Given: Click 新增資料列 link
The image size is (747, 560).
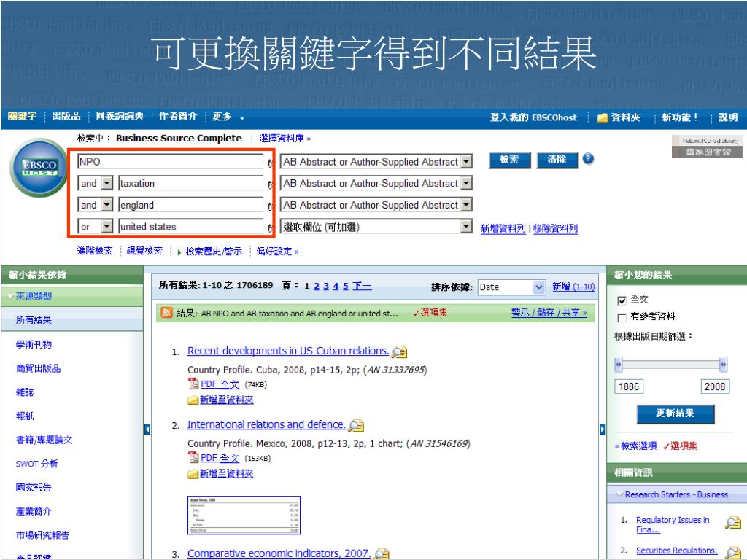Looking at the screenshot, I should tap(503, 228).
